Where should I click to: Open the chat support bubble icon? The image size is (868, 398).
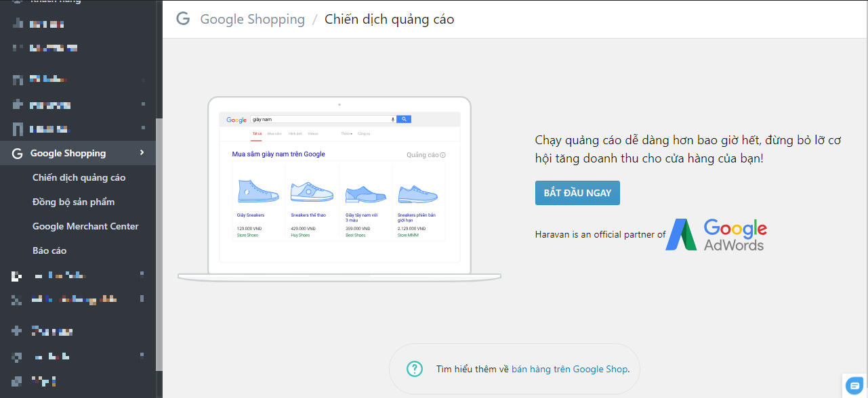pos(854,385)
